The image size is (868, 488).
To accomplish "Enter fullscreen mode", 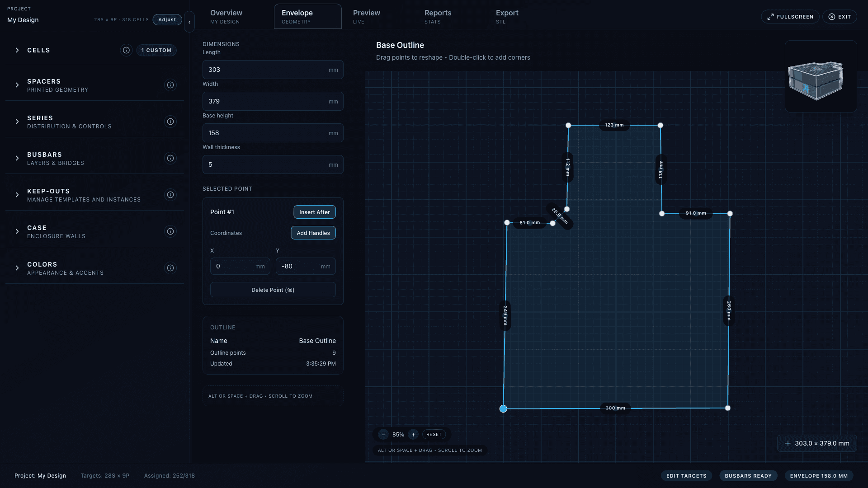I will 790,17.
